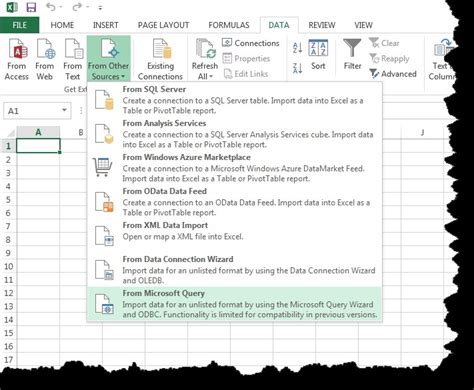Screen dimensions: 474x390
Task: Select column J header
Action: tap(422, 132)
